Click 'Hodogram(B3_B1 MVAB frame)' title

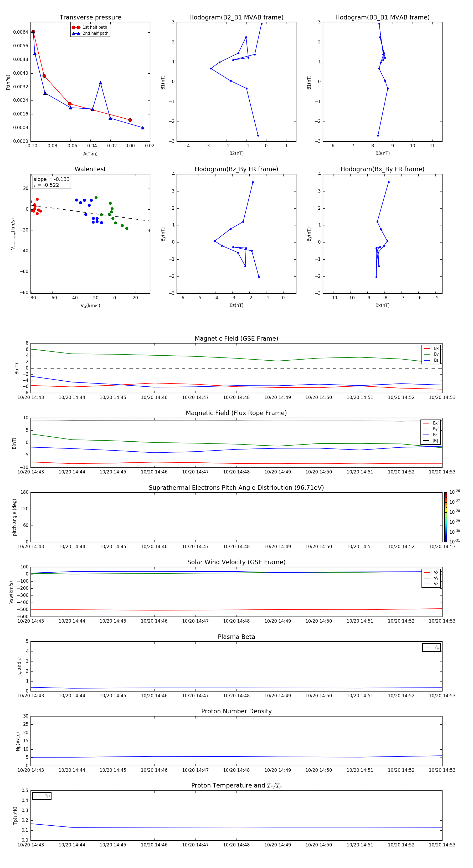pyautogui.click(x=382, y=18)
